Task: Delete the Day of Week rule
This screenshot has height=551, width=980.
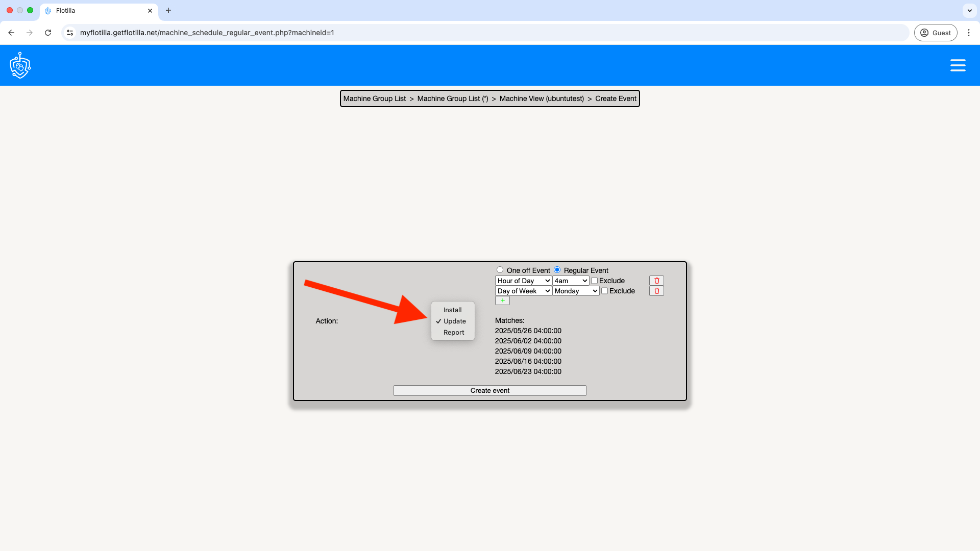Action: tap(656, 291)
